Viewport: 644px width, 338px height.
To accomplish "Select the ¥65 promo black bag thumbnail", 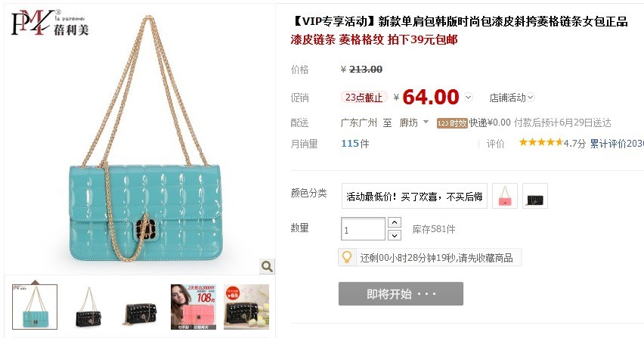I will 246,307.
